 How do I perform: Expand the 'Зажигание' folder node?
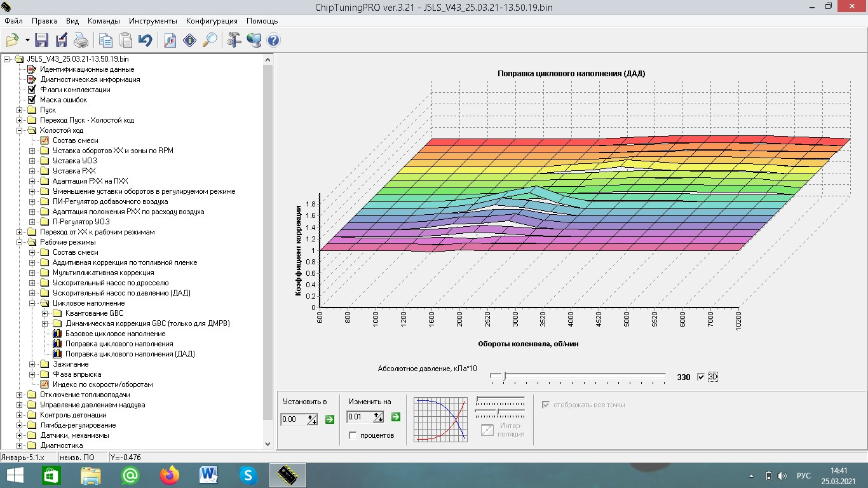pos(32,364)
